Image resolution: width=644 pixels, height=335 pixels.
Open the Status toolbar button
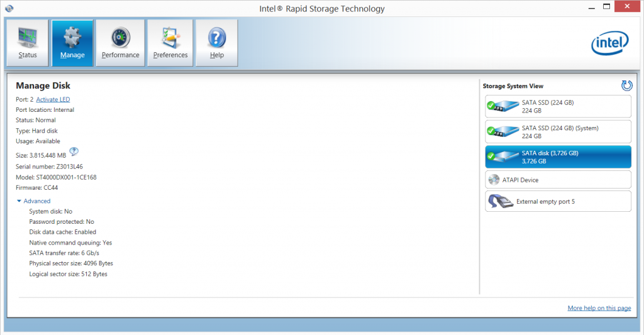point(28,43)
